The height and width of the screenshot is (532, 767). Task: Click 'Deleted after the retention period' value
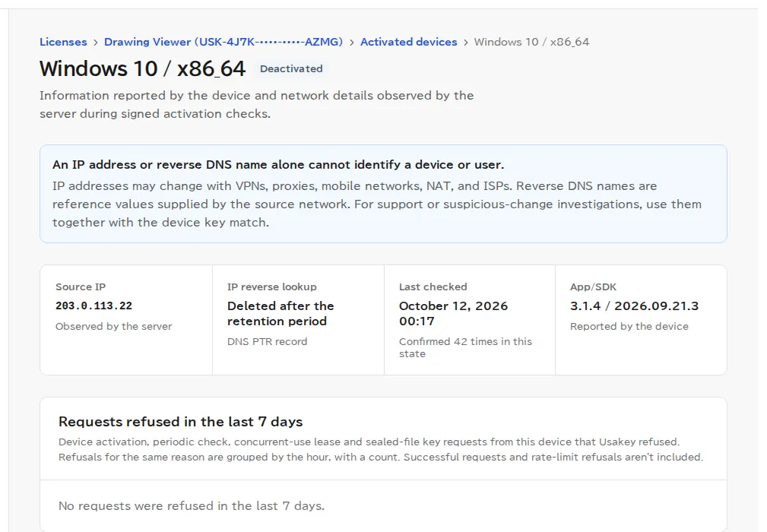[280, 313]
